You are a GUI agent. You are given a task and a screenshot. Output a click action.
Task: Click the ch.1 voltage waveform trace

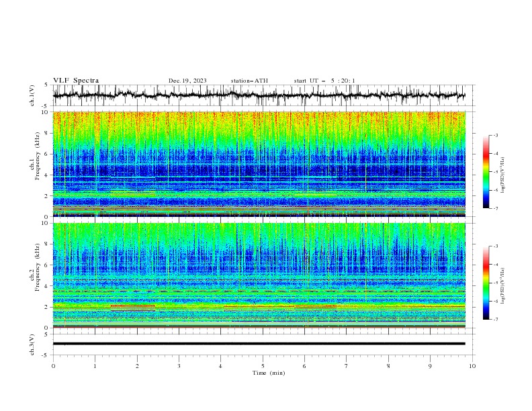(259, 95)
